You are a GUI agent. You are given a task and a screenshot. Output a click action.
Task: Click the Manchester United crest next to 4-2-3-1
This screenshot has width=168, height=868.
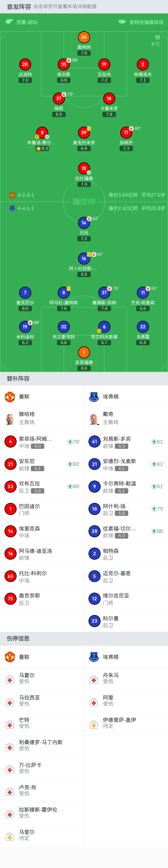tap(12, 195)
